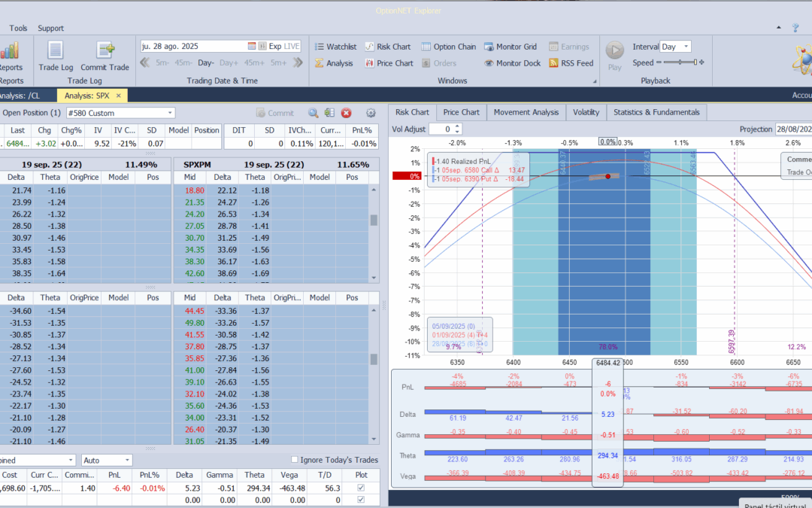Screen dimensions: 812x508
Task: Open position settings gear icon
Action: coord(371,113)
